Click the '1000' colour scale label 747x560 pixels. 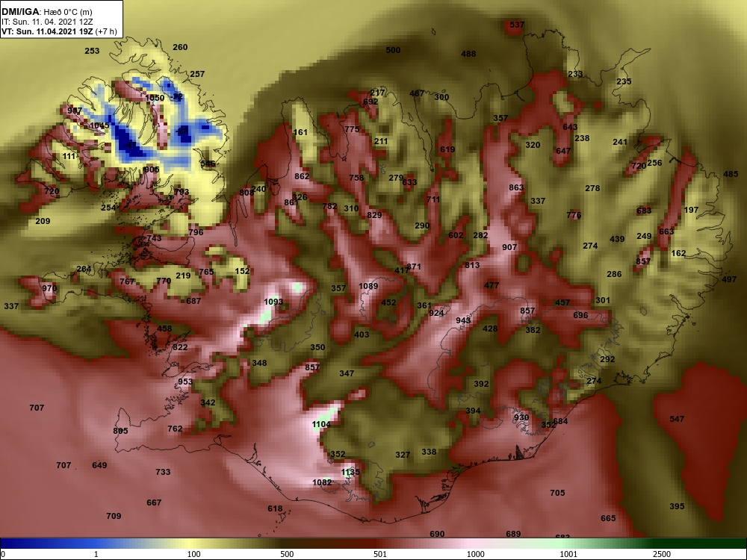[x=476, y=554]
